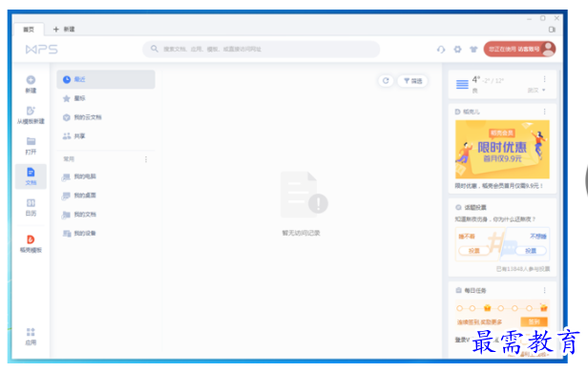Vote 投票 under 睡不着 option
Screen dimensions: 588x372
click(x=474, y=251)
